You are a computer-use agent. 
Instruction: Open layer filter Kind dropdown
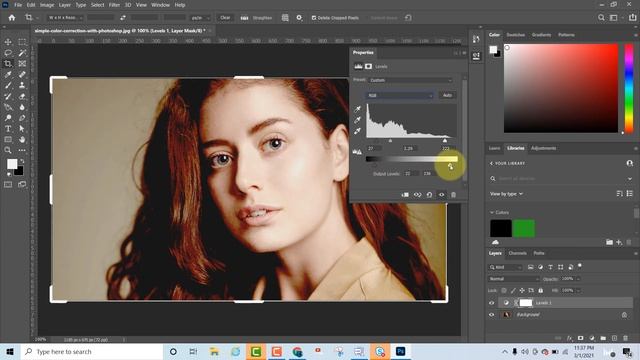[x=505, y=267]
